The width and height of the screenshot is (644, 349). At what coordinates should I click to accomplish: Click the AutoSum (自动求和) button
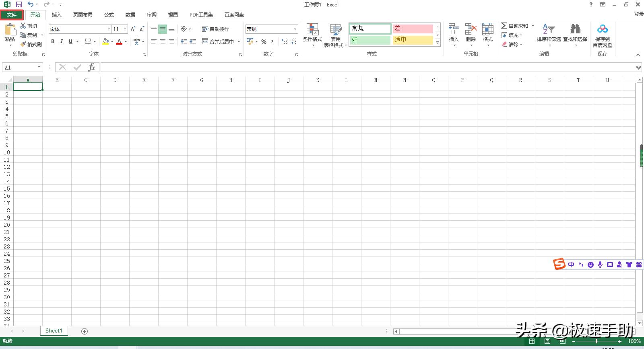coord(514,26)
